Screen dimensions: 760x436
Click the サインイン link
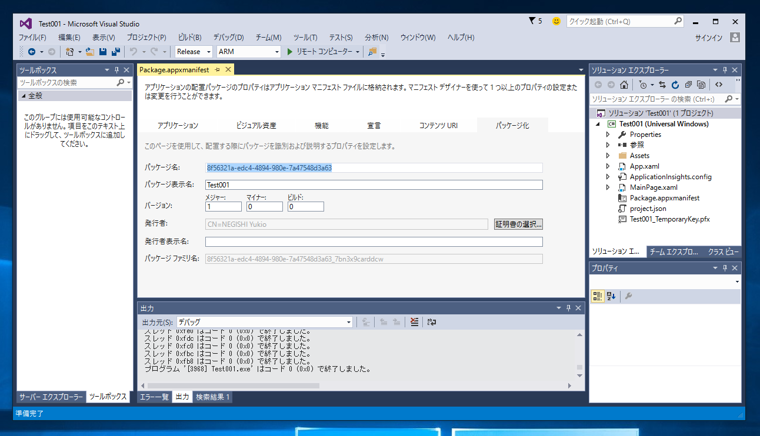point(709,38)
